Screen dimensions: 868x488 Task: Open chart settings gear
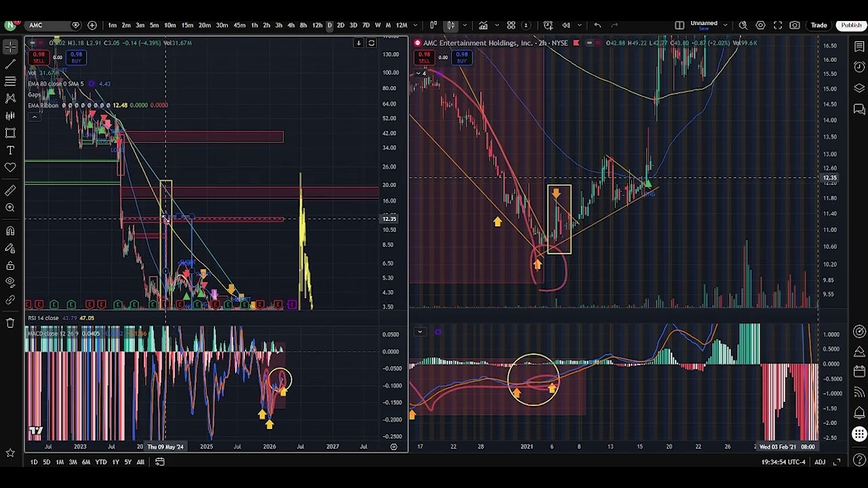click(761, 25)
